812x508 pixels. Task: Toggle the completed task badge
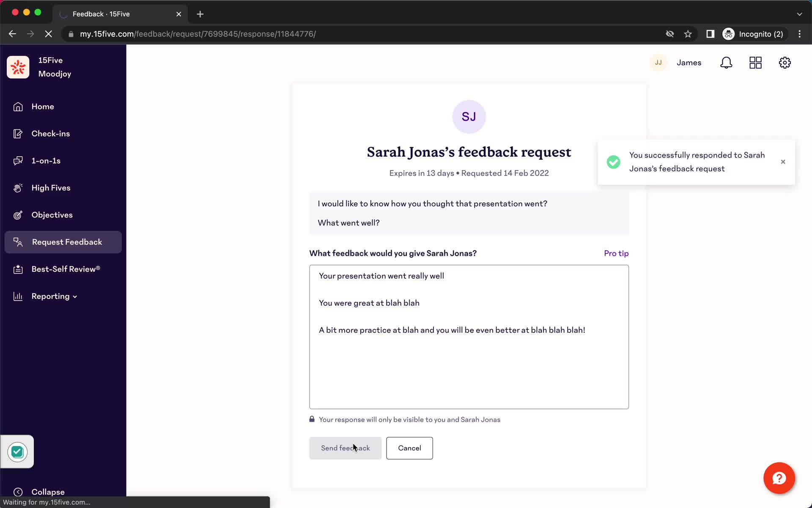click(17, 451)
